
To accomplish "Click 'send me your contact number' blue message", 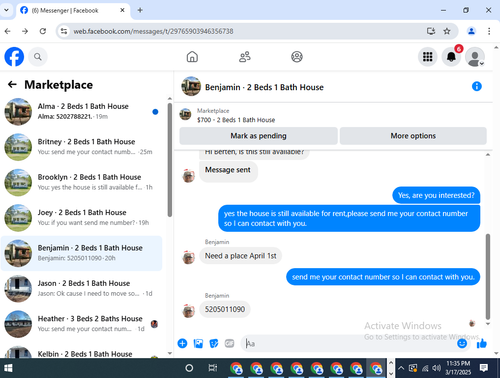I will (383, 277).
